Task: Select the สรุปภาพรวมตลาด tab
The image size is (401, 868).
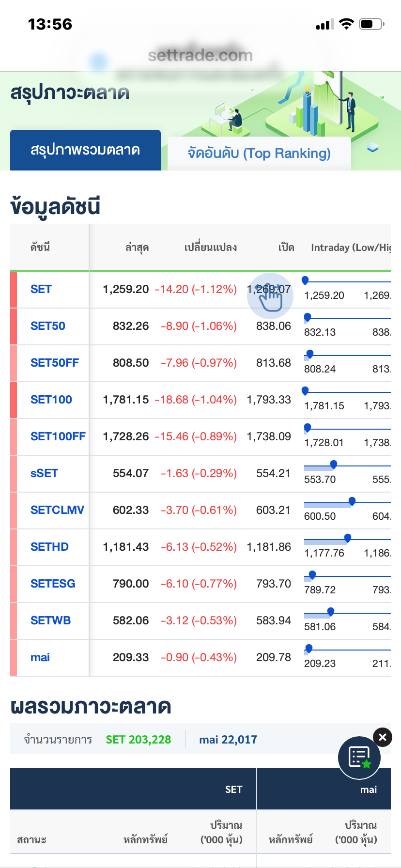Action: click(85, 150)
